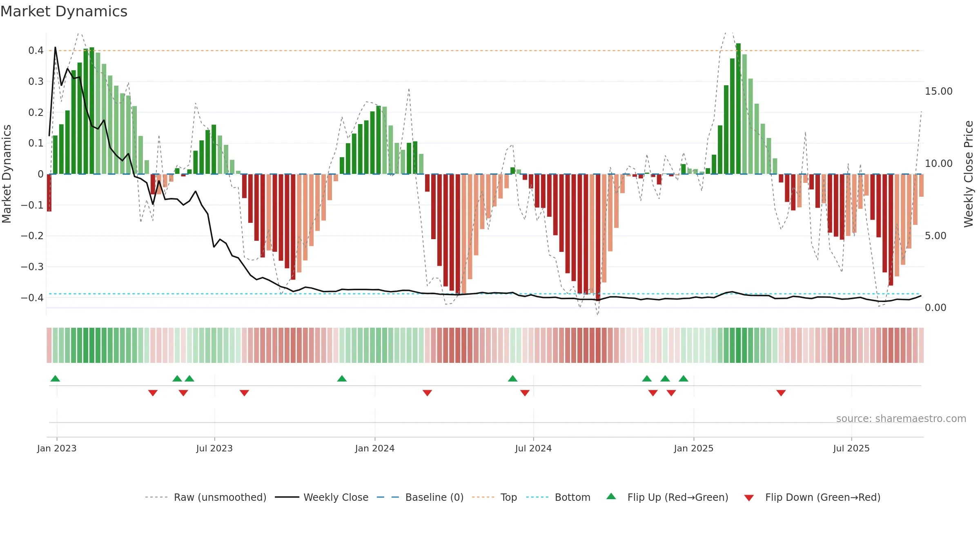Toggle the Weekly Close legend entry
The width and height of the screenshot is (980, 551).
tap(321, 497)
